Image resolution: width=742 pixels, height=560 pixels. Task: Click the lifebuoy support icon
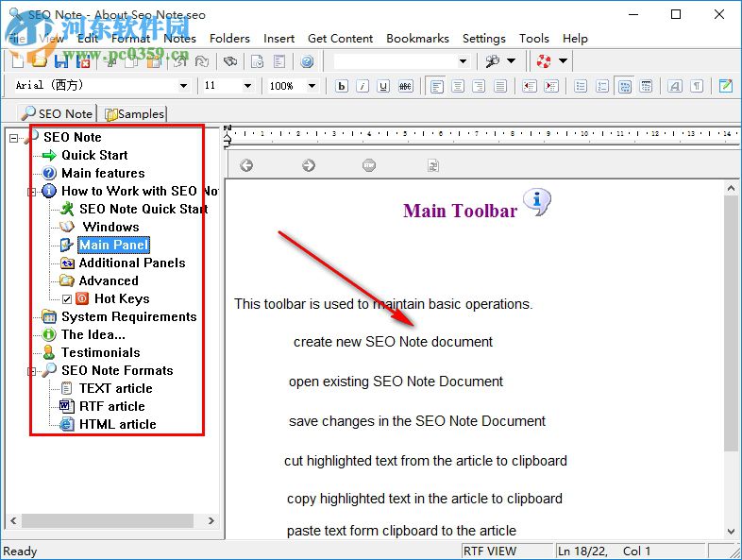[544, 61]
